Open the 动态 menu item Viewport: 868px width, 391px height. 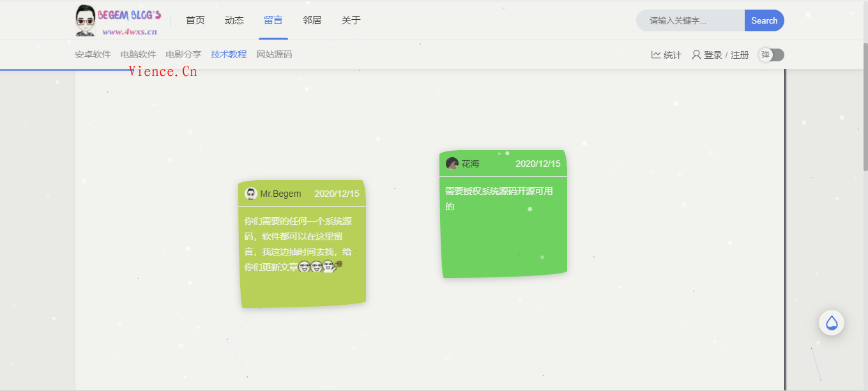pyautogui.click(x=234, y=20)
